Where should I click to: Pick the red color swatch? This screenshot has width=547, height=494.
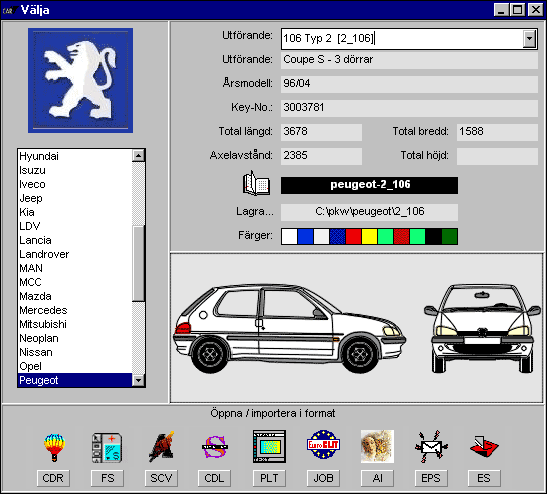[353, 236]
